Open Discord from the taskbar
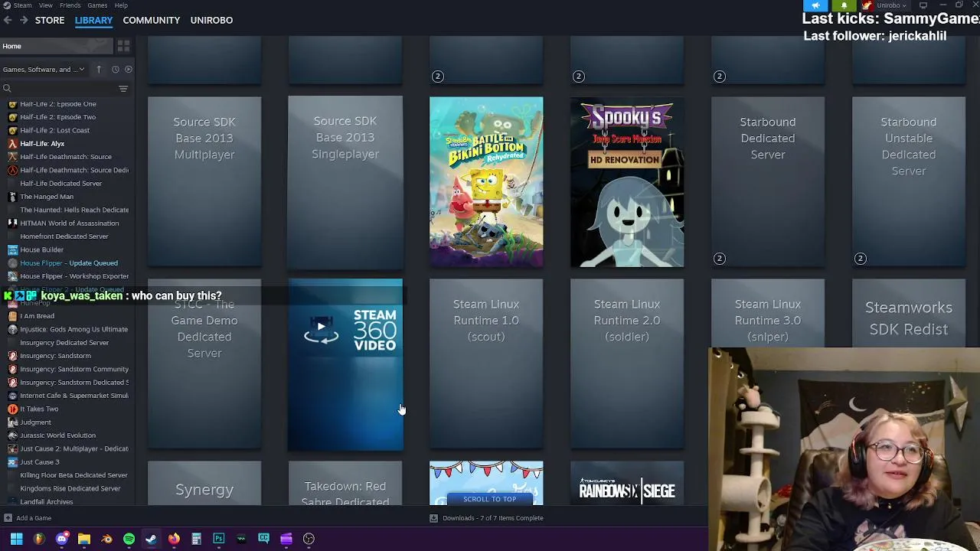This screenshot has height=551, width=980. tap(62, 539)
